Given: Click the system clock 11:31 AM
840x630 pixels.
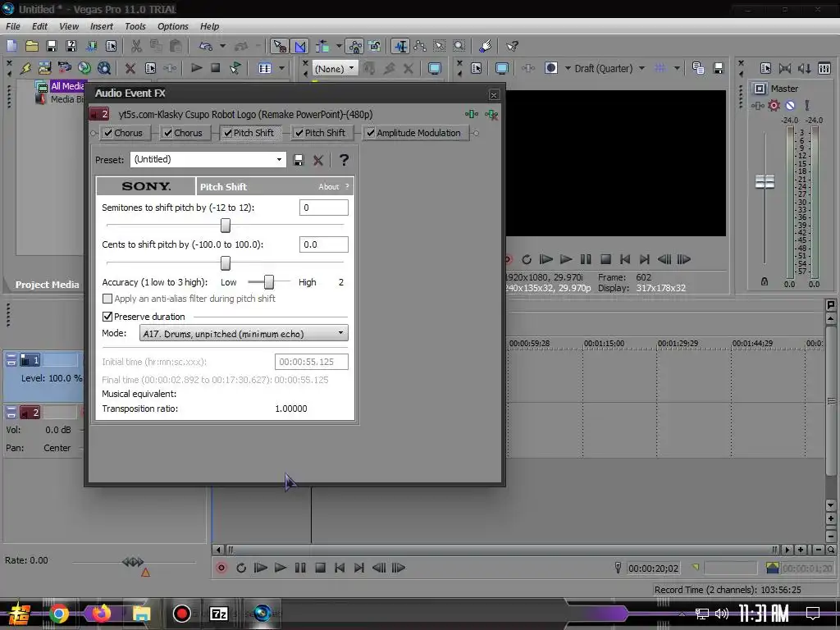Looking at the screenshot, I should pyautogui.click(x=764, y=614).
